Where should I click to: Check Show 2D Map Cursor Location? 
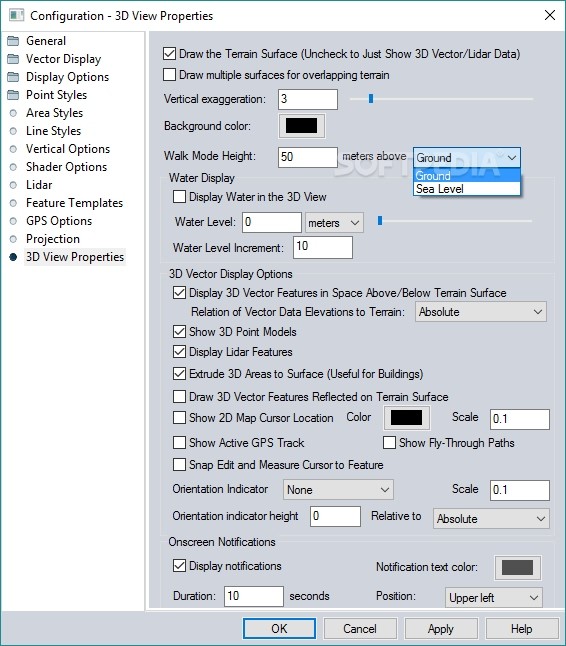tap(179, 418)
